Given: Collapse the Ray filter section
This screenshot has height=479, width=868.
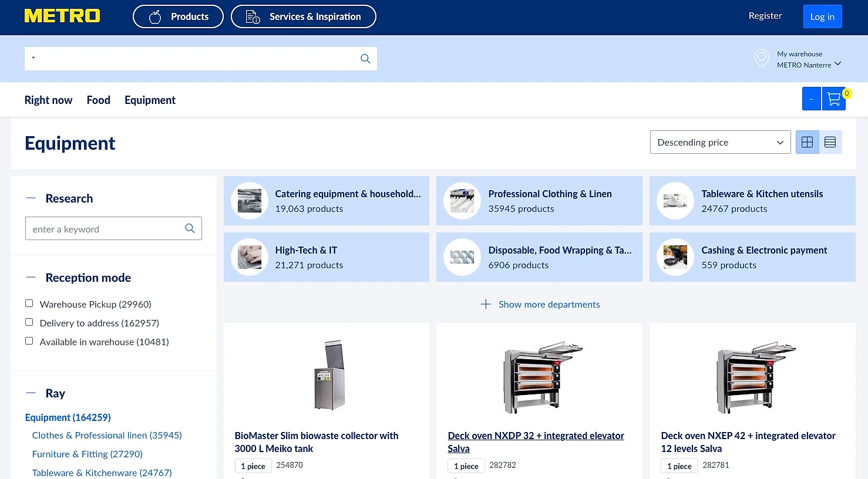Looking at the screenshot, I should [x=31, y=393].
